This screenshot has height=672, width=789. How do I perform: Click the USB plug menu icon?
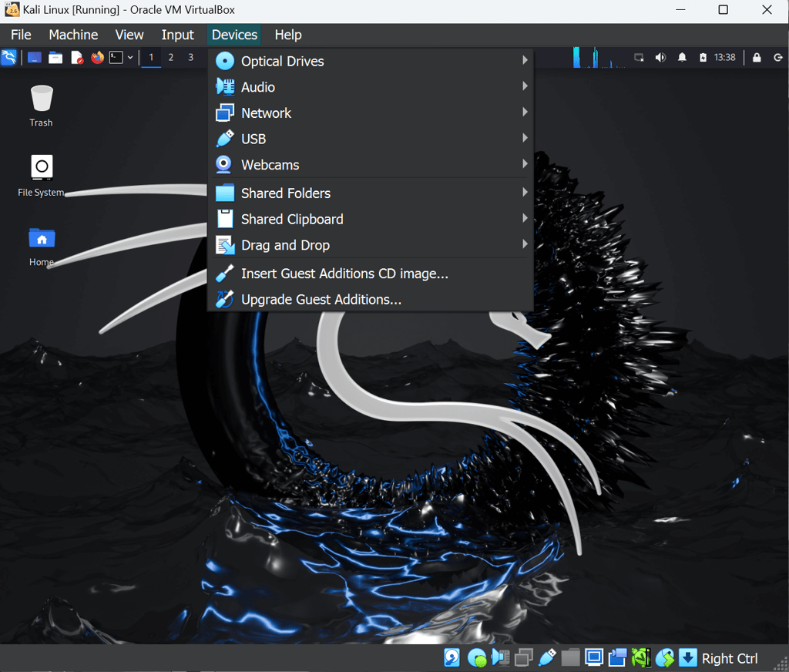point(225,139)
